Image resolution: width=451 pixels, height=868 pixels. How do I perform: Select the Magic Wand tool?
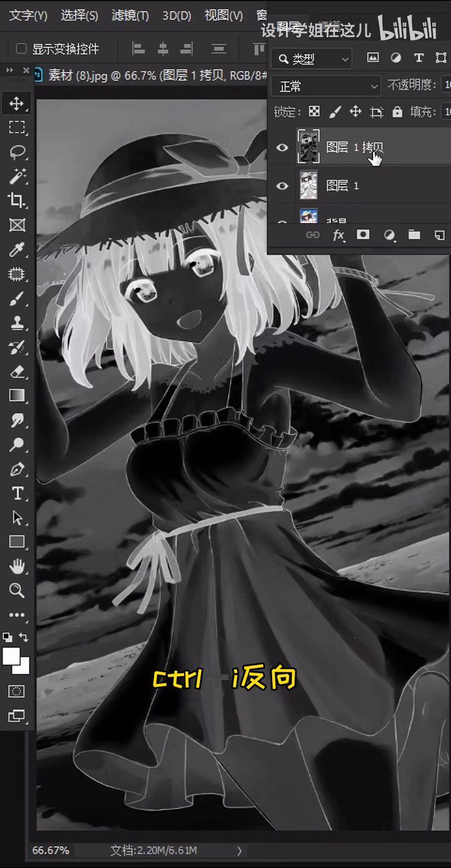click(17, 176)
